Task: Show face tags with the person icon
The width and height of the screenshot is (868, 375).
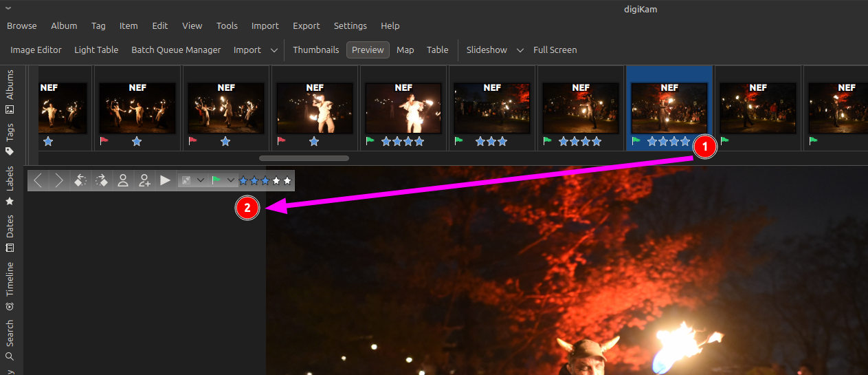Action: click(123, 180)
